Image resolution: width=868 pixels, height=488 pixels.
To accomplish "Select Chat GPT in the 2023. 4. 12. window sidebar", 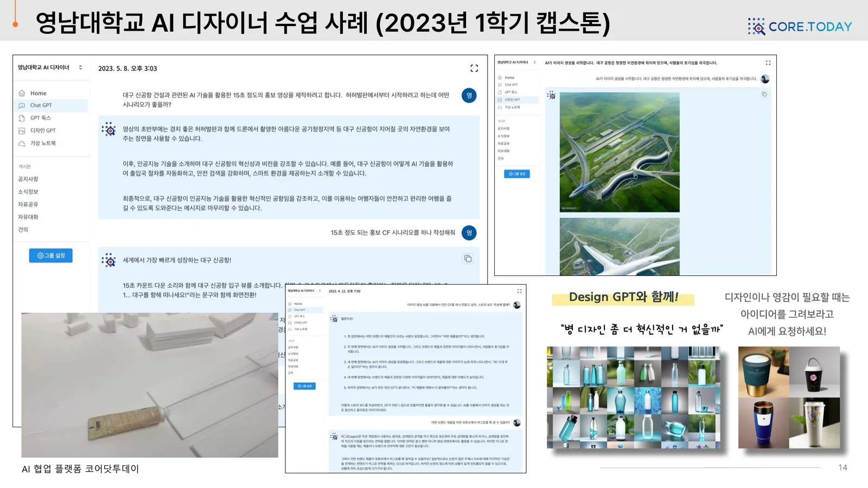I will [305, 310].
